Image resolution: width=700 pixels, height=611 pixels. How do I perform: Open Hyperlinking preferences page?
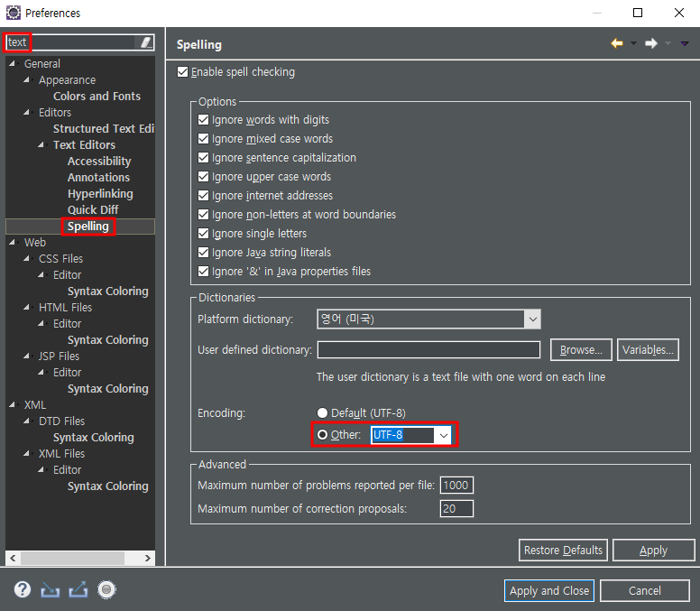click(x=100, y=194)
